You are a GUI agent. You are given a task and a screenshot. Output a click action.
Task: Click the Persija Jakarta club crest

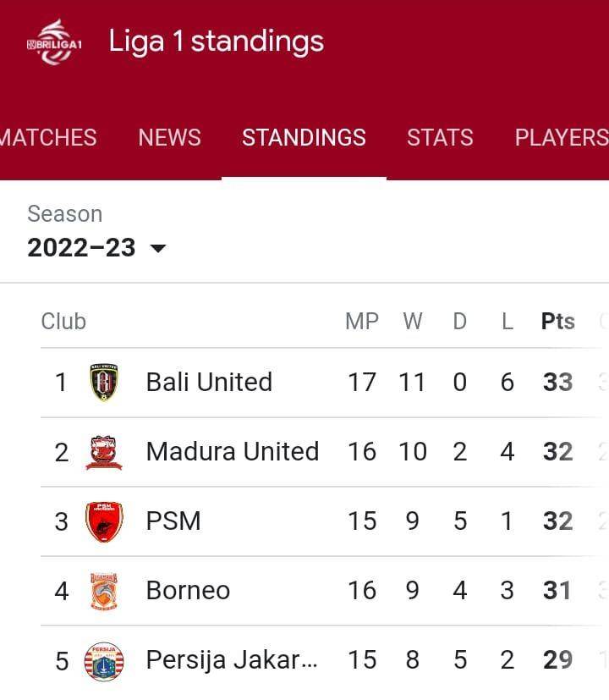point(104,661)
